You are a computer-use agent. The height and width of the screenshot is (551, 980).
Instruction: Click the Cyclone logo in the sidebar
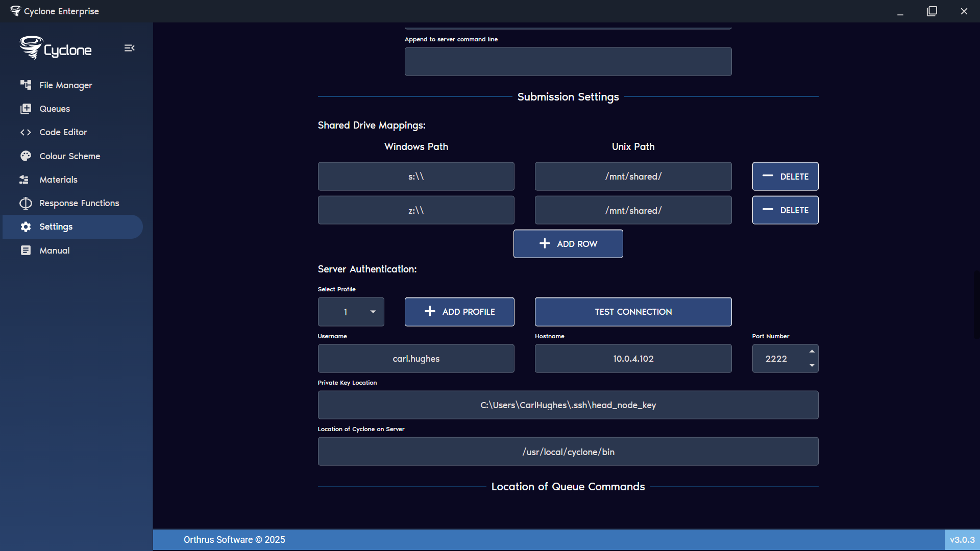(x=55, y=47)
